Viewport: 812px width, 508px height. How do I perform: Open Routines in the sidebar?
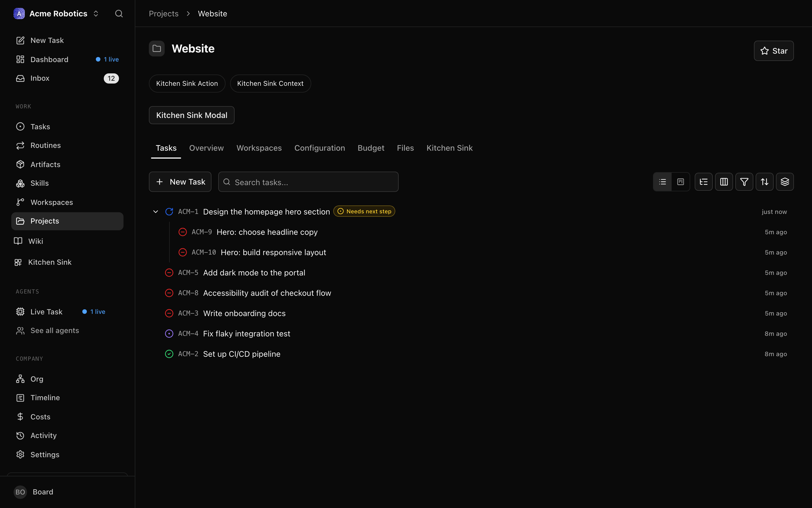pos(67,145)
